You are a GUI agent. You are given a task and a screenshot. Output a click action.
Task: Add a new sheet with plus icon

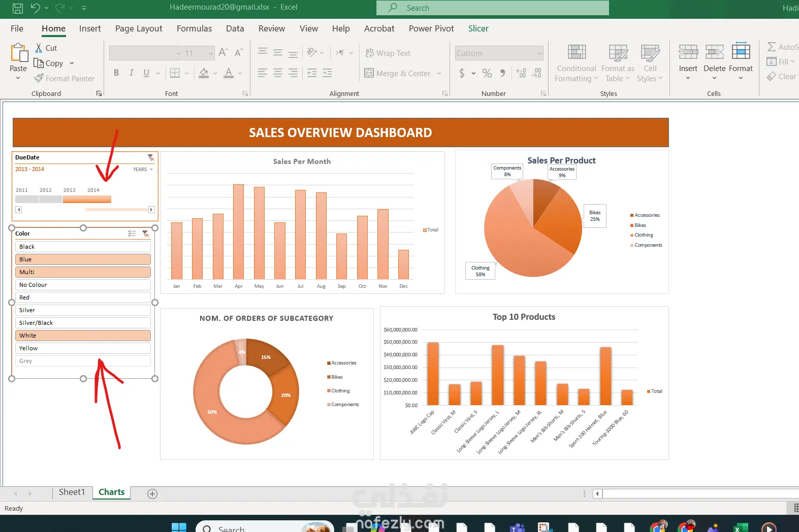pos(152,494)
